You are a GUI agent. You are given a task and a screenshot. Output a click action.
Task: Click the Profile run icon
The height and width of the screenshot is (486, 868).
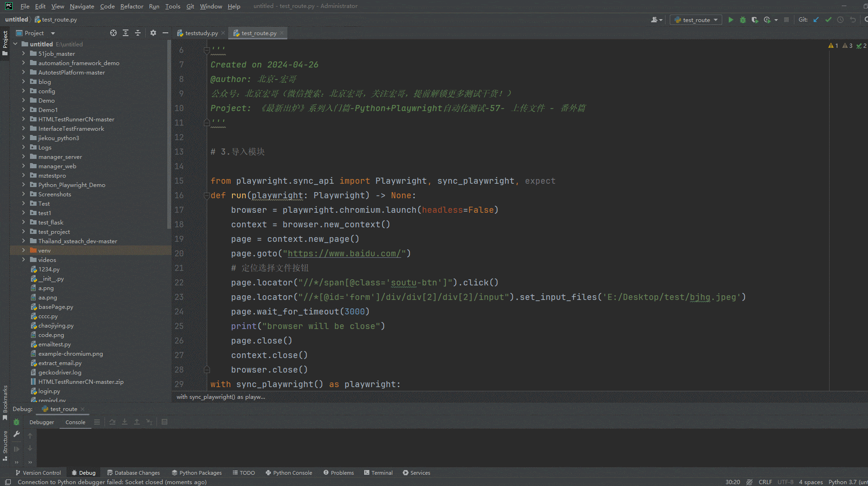767,20
